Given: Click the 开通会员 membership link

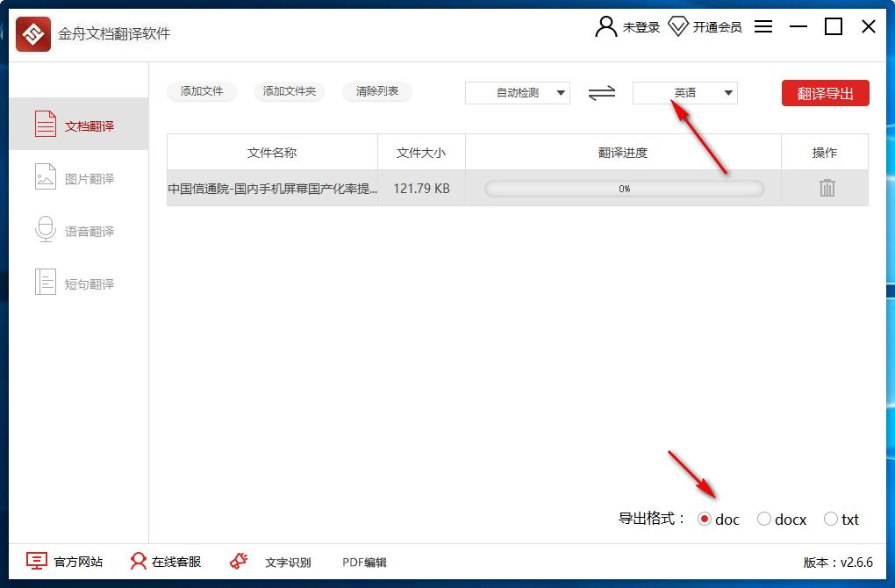Looking at the screenshot, I should pyautogui.click(x=717, y=27).
